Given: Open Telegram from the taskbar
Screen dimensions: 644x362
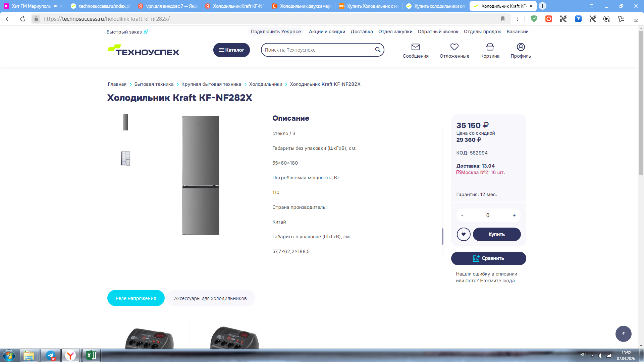Looking at the screenshot, I should 51,355.
